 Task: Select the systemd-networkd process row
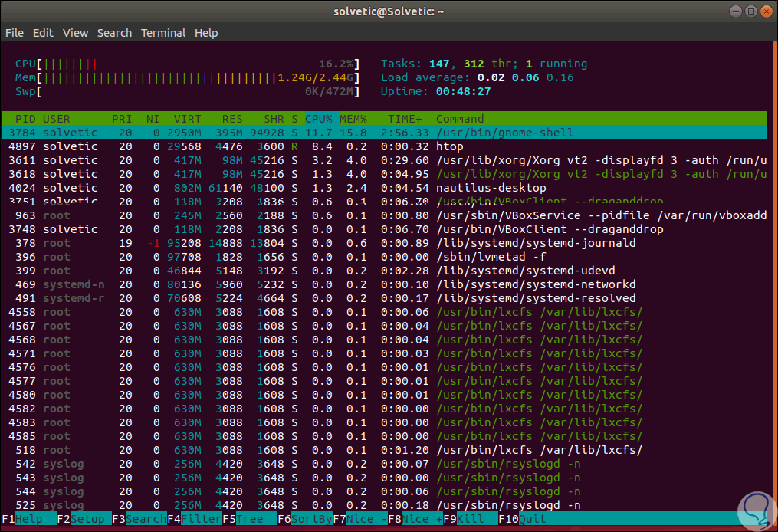point(385,285)
